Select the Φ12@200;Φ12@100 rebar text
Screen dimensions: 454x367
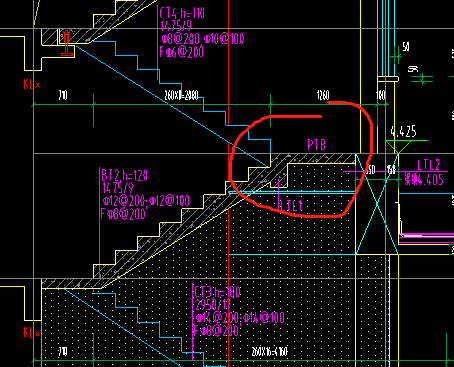tap(146, 201)
